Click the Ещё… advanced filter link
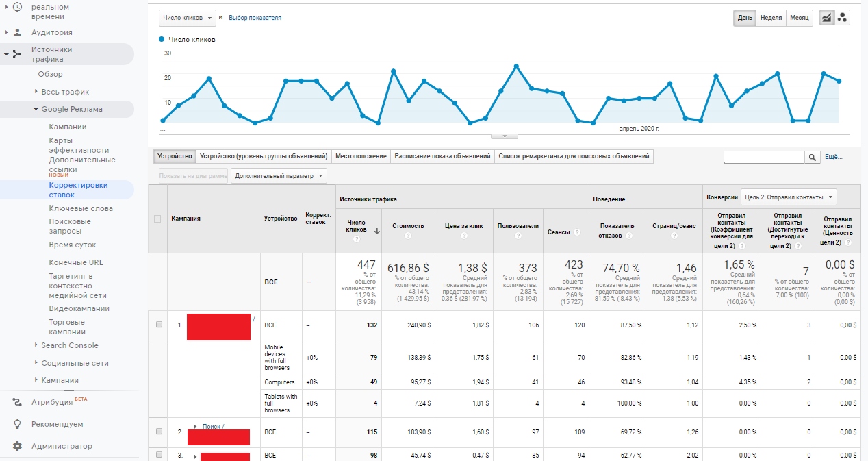The image size is (868, 461). tap(834, 157)
